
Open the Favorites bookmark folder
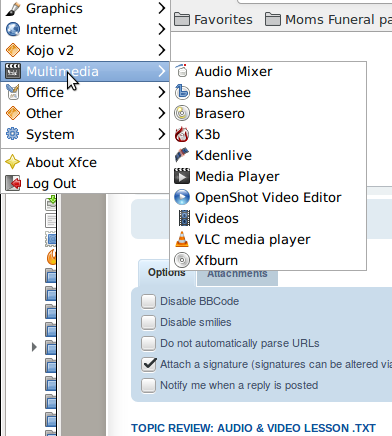coord(213,19)
